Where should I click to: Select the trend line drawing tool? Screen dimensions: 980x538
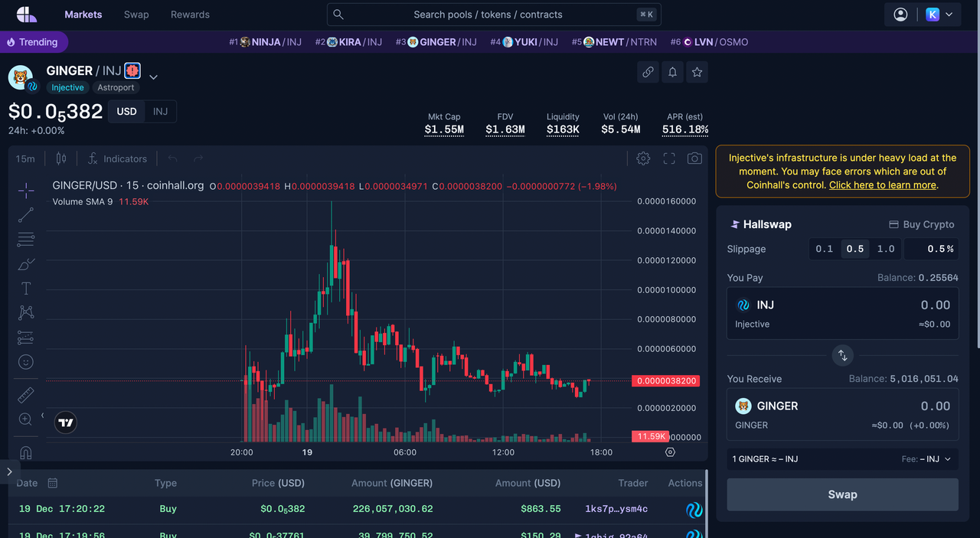26,215
